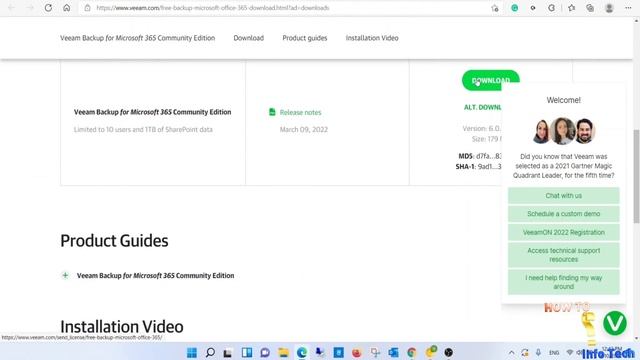Click I need help finding my way around

coord(564,282)
